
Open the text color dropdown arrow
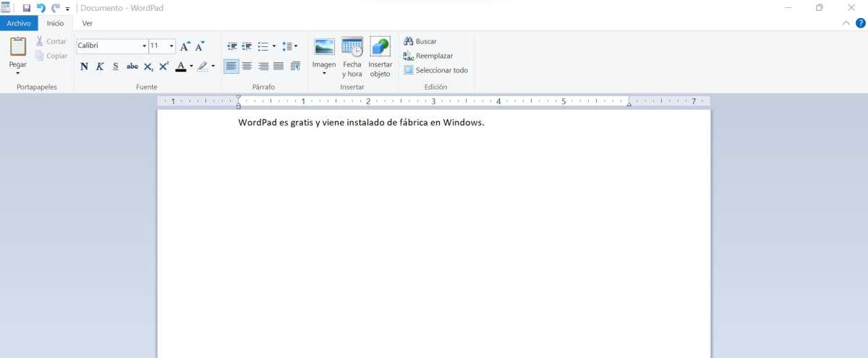(192, 67)
